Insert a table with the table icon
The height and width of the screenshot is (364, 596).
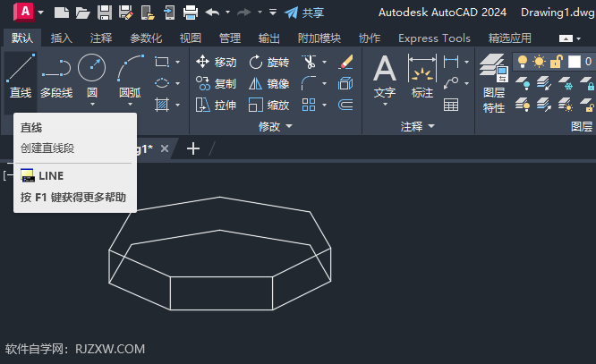tap(451, 105)
